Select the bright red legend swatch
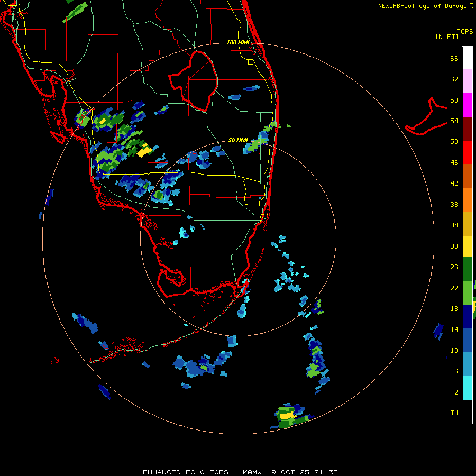This screenshot has width=476, height=476. coord(467,152)
